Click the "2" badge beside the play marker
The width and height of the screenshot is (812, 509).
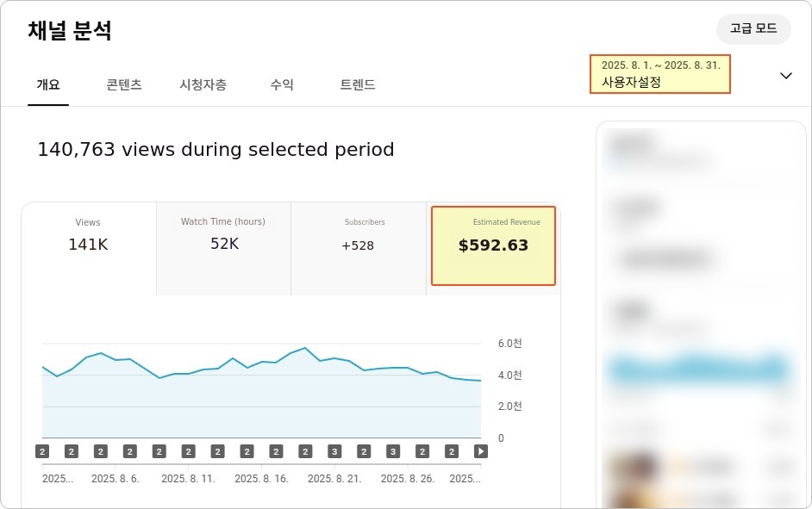[x=452, y=451]
